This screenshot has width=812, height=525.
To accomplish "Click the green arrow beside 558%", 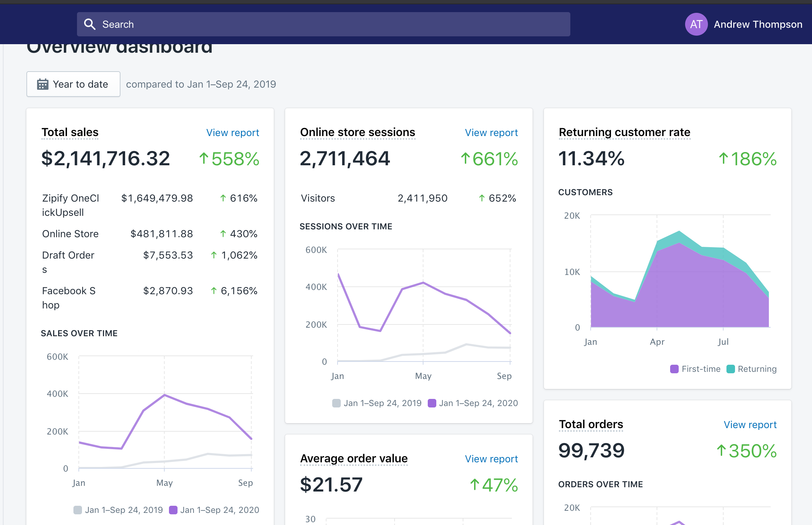I will click(204, 158).
